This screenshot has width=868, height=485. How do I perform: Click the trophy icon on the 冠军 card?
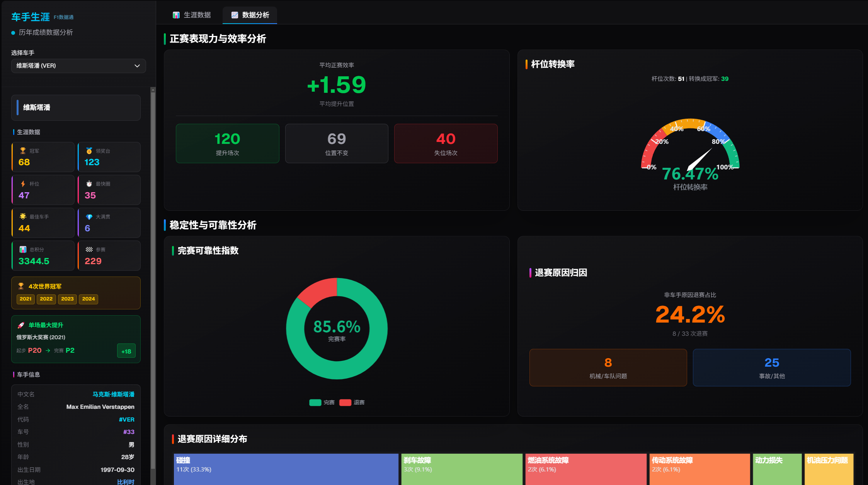(23, 150)
